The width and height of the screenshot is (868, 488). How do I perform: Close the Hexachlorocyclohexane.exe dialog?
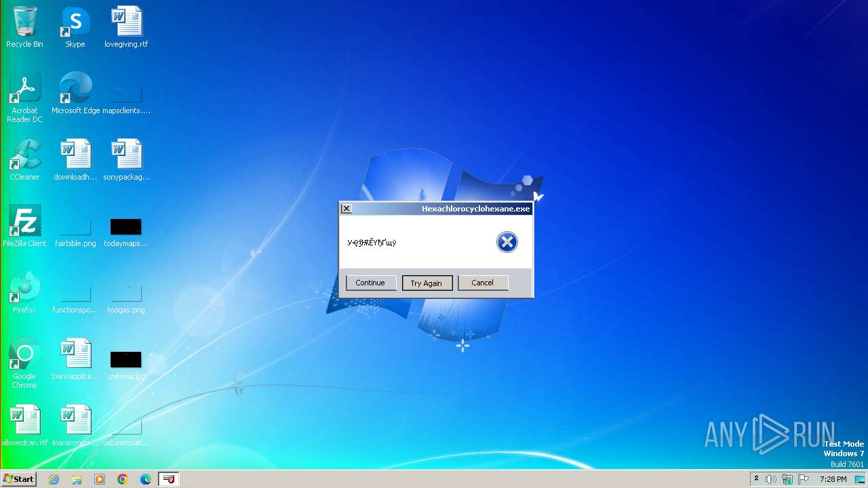pos(346,209)
